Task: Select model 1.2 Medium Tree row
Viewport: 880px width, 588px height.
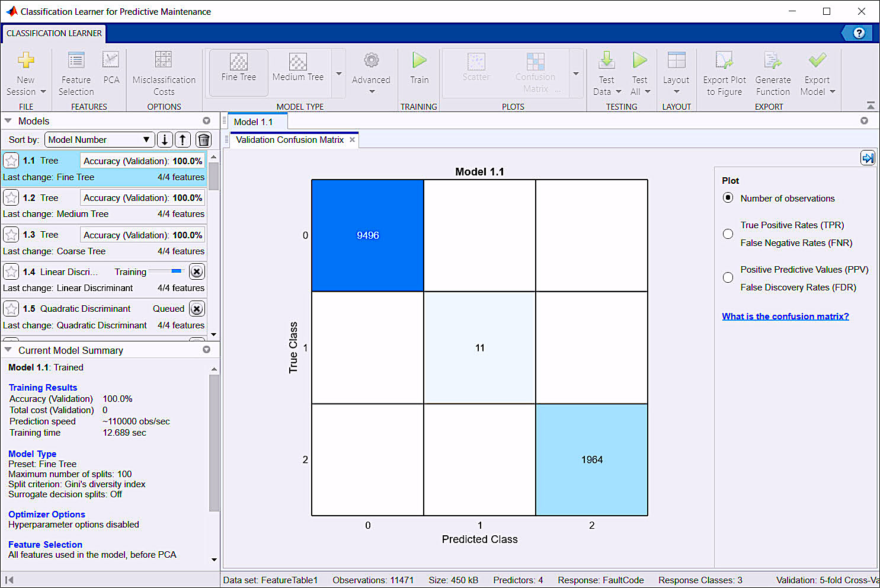Action: [x=104, y=206]
